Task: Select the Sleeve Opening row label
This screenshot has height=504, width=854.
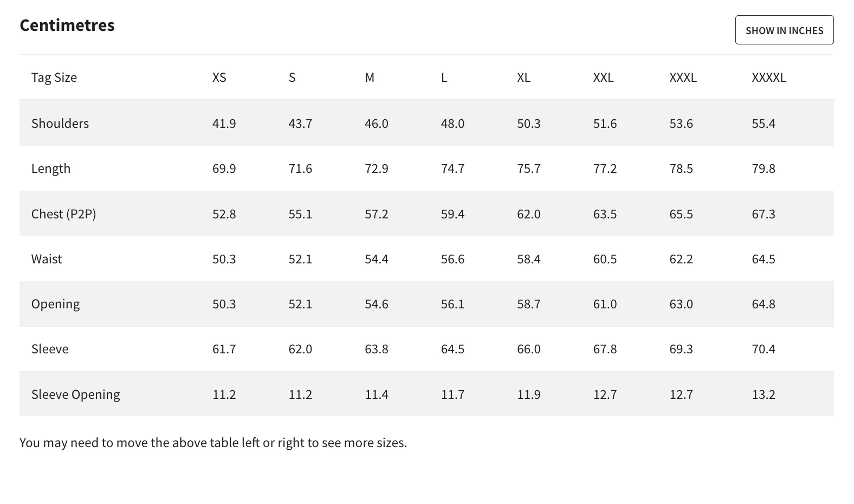Action: [x=76, y=394]
